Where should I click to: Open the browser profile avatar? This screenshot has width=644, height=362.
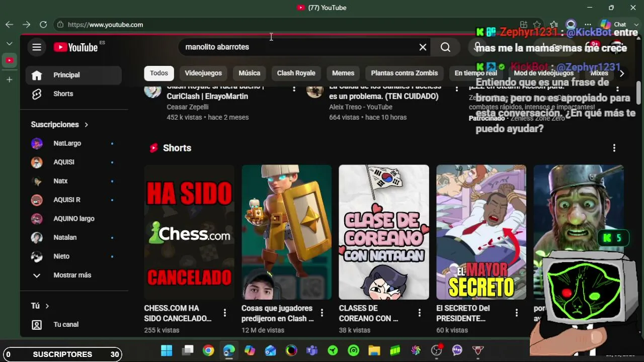pyautogui.click(x=571, y=25)
